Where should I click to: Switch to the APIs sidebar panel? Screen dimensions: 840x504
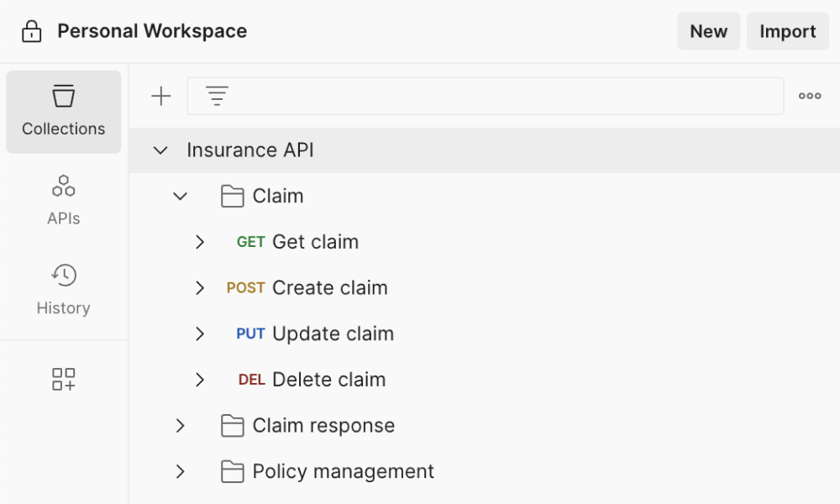click(63, 198)
